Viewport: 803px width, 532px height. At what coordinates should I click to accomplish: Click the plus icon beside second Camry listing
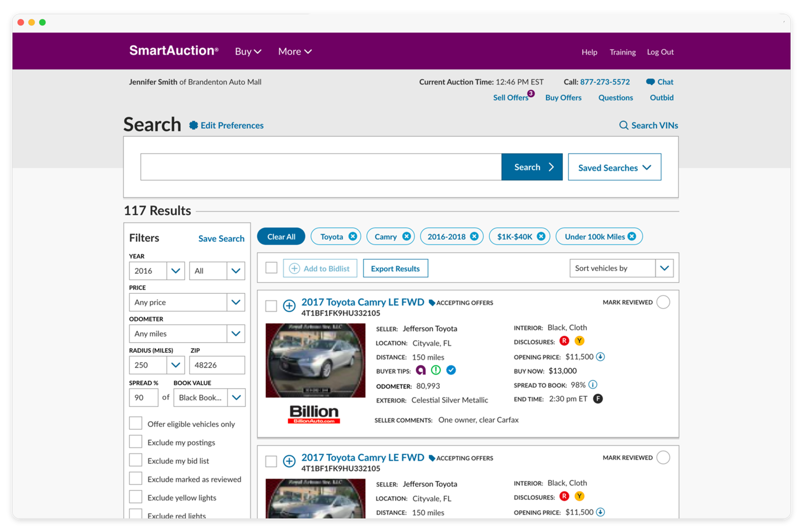[289, 461]
